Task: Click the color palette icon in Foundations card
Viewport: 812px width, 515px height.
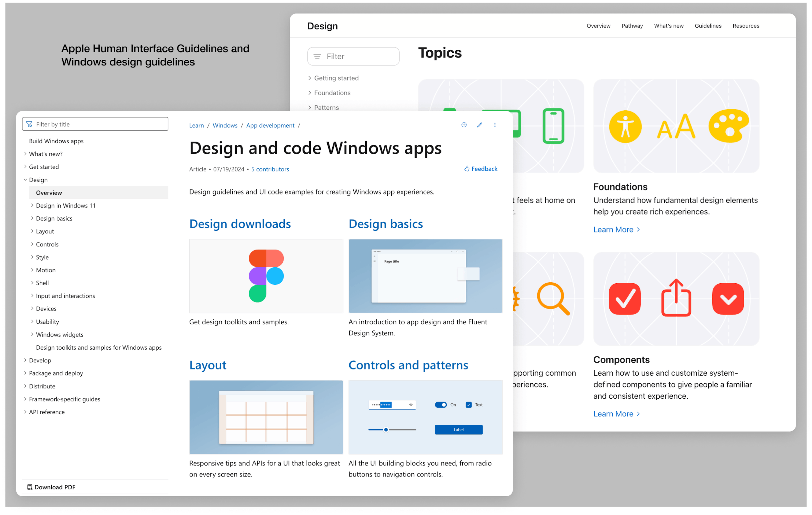Action: pyautogui.click(x=729, y=126)
